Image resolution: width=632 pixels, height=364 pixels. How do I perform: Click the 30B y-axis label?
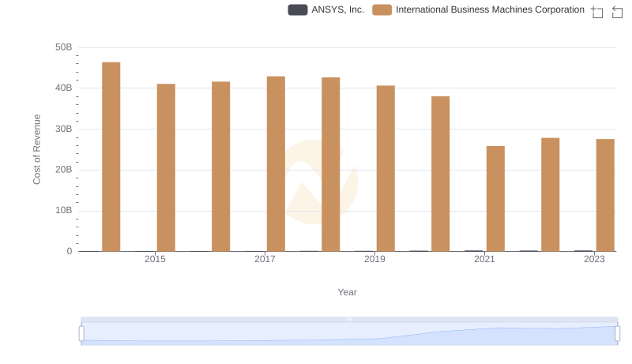pos(64,129)
